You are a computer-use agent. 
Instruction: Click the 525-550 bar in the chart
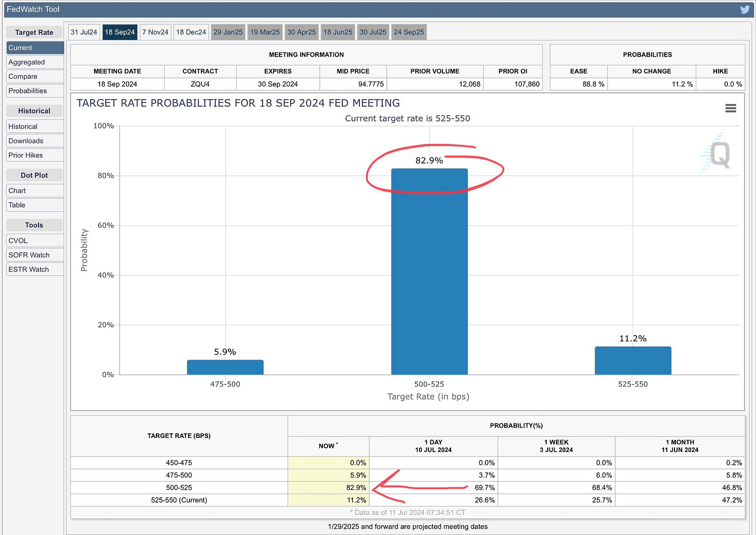632,361
